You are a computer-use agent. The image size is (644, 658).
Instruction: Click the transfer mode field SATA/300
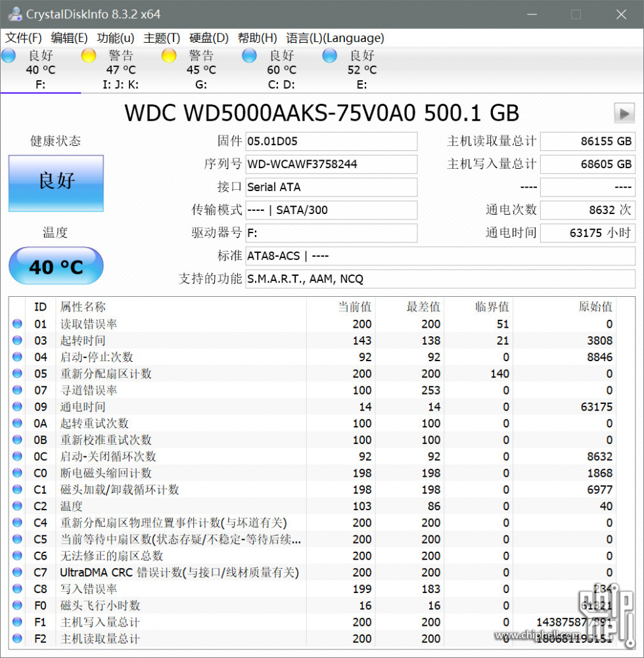(x=331, y=210)
